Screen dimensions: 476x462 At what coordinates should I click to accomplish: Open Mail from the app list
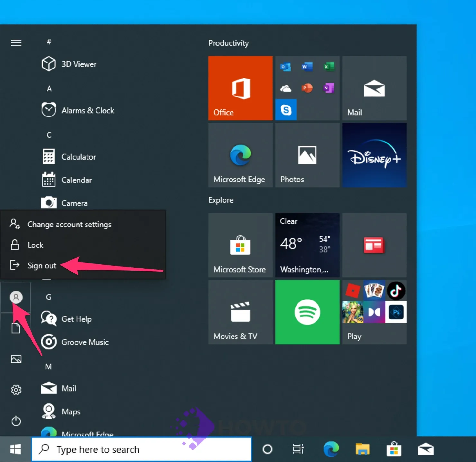click(x=59, y=388)
